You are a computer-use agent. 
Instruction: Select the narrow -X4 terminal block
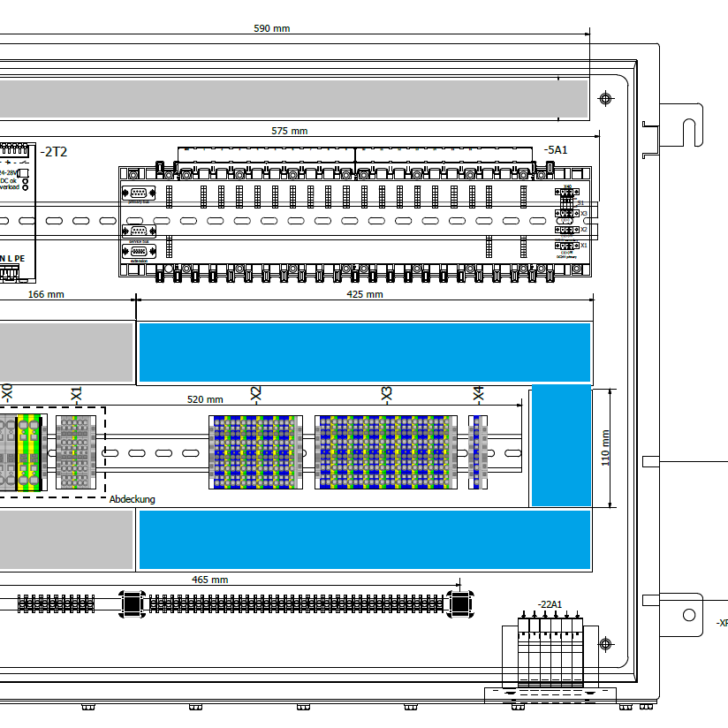478,451
